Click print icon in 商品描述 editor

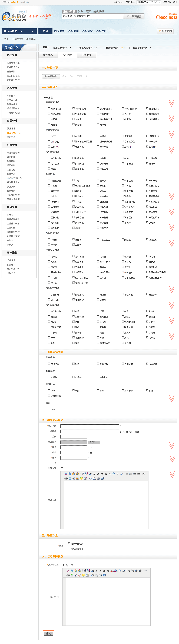pyautogui.click(x=98, y=478)
